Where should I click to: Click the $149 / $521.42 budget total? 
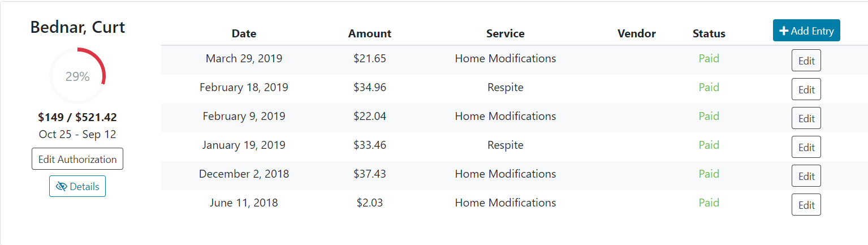[77, 118]
